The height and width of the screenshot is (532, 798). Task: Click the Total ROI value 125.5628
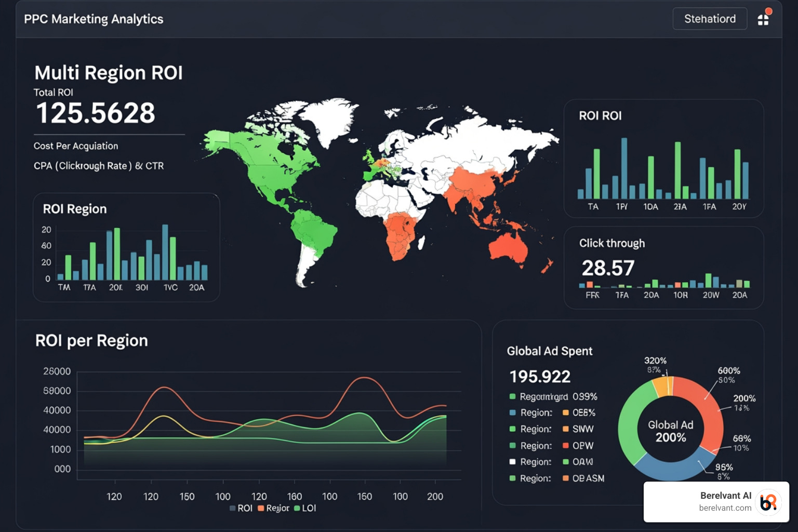point(96,113)
